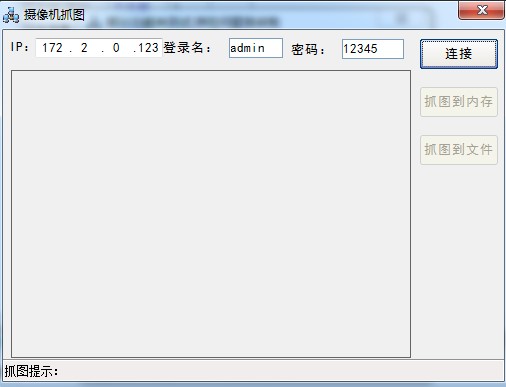Focus the 密码 field containing 12345
The height and width of the screenshot is (387, 506).
(x=373, y=49)
